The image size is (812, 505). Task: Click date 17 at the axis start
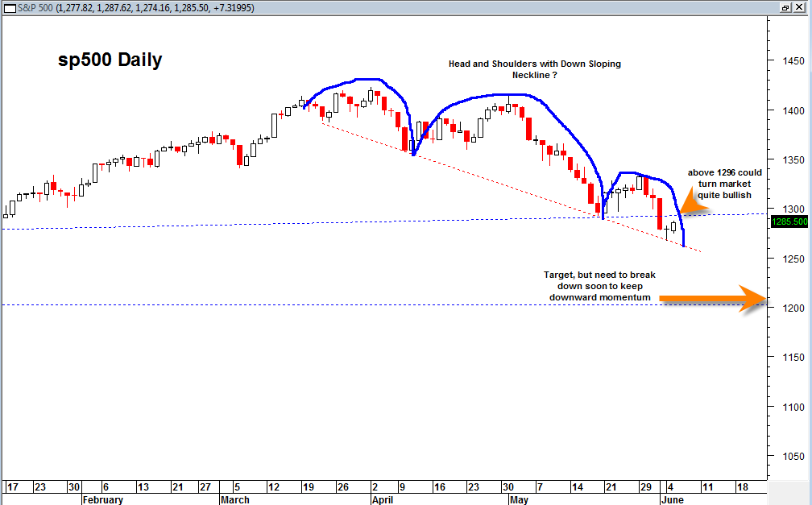point(12,486)
